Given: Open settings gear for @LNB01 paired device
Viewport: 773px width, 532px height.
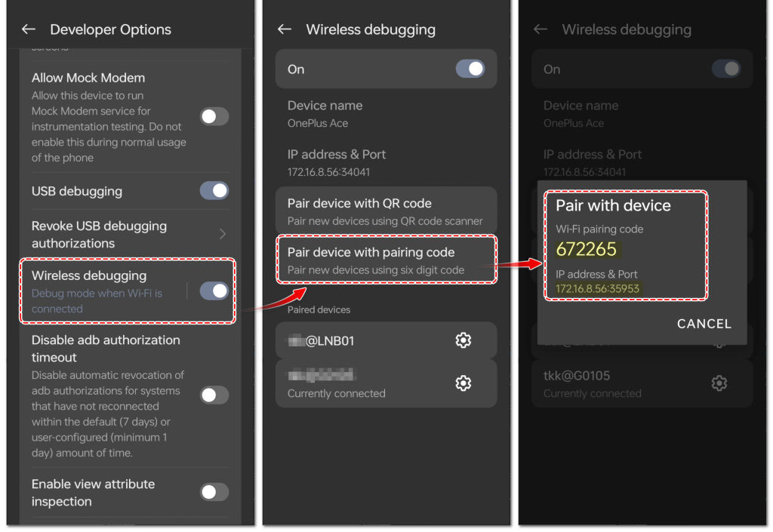Looking at the screenshot, I should (x=463, y=340).
